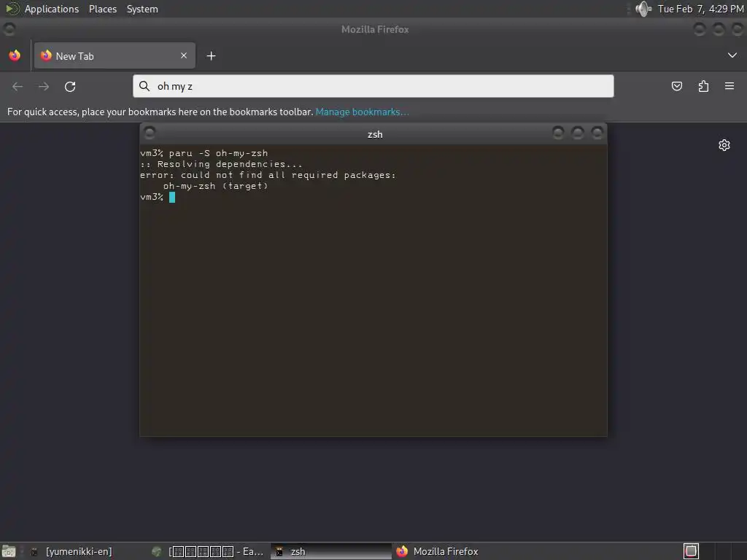Open the Save to Pocket icon
The image size is (747, 560).
coord(676,86)
